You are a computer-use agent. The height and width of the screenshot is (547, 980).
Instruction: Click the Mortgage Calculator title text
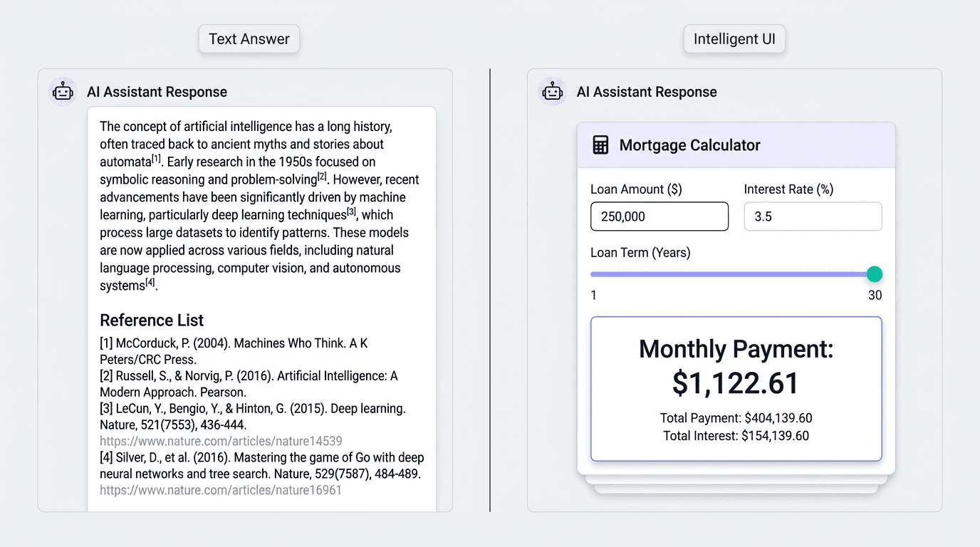click(690, 145)
